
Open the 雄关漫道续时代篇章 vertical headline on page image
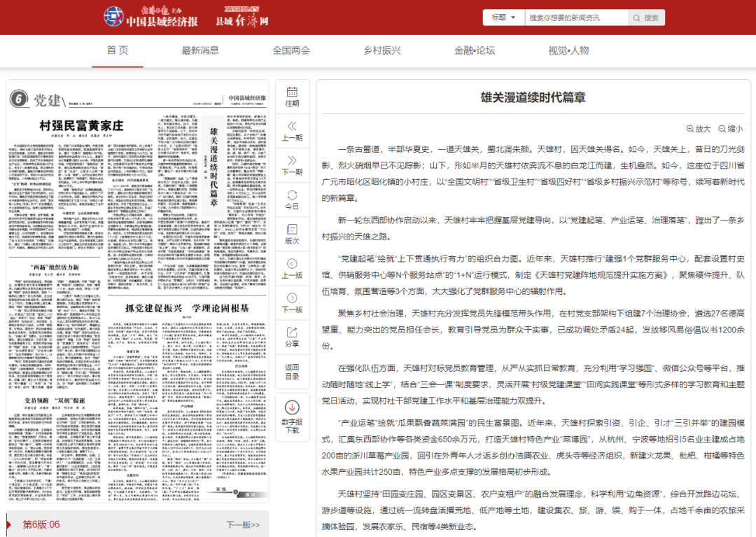coord(213,167)
